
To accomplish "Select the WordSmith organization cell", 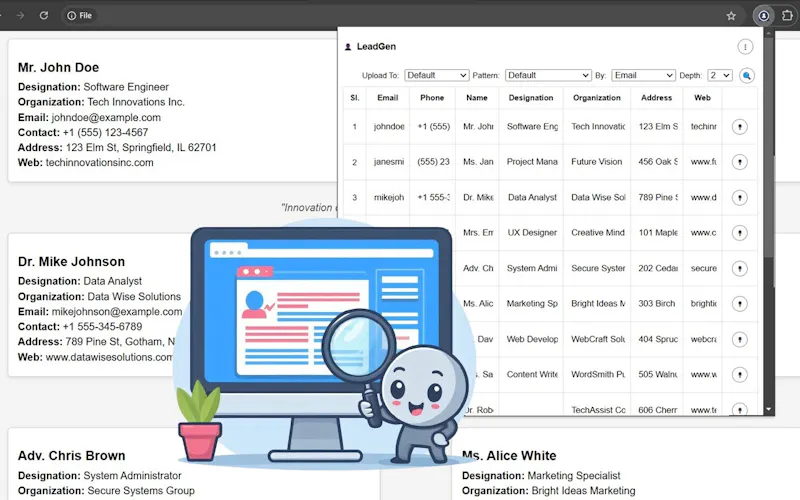I will tap(597, 374).
